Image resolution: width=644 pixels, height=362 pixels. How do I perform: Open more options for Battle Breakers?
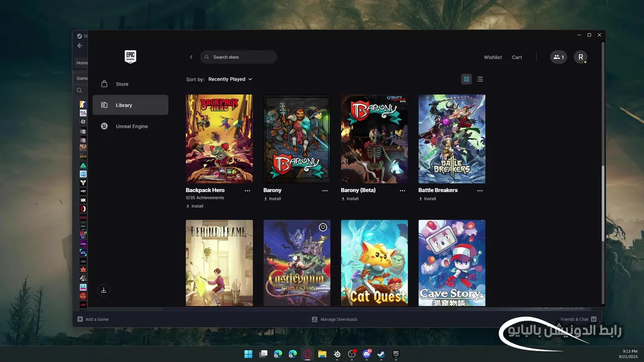click(x=480, y=191)
